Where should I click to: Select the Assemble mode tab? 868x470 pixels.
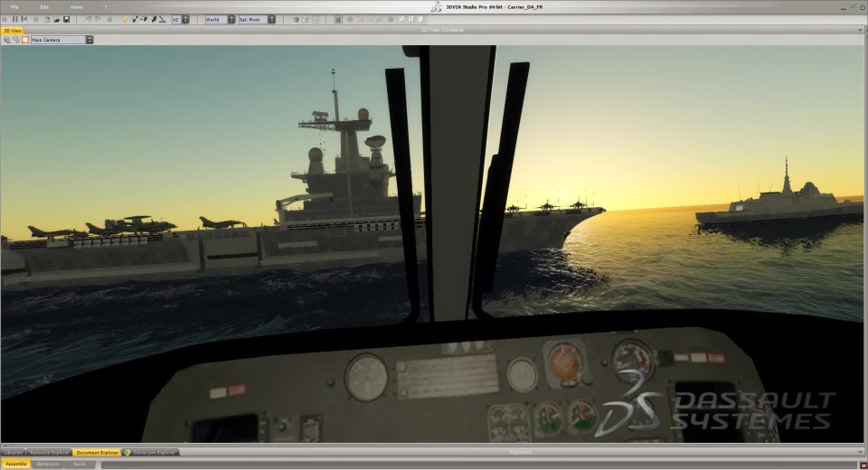[x=15, y=464]
